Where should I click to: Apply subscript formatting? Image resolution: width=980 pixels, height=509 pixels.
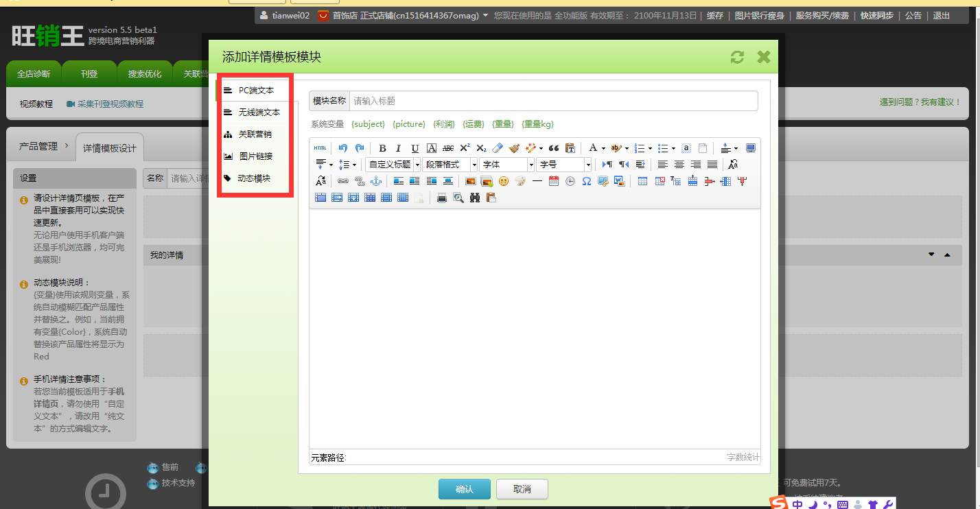481,148
